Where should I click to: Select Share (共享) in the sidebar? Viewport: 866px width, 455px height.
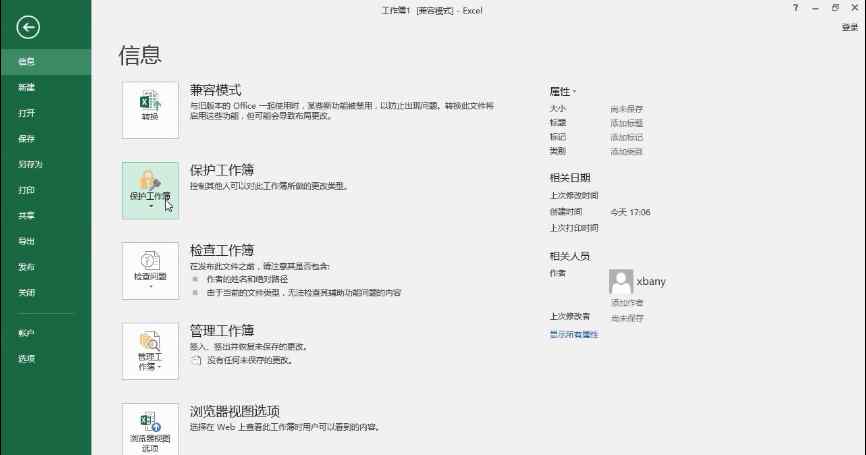46,215
